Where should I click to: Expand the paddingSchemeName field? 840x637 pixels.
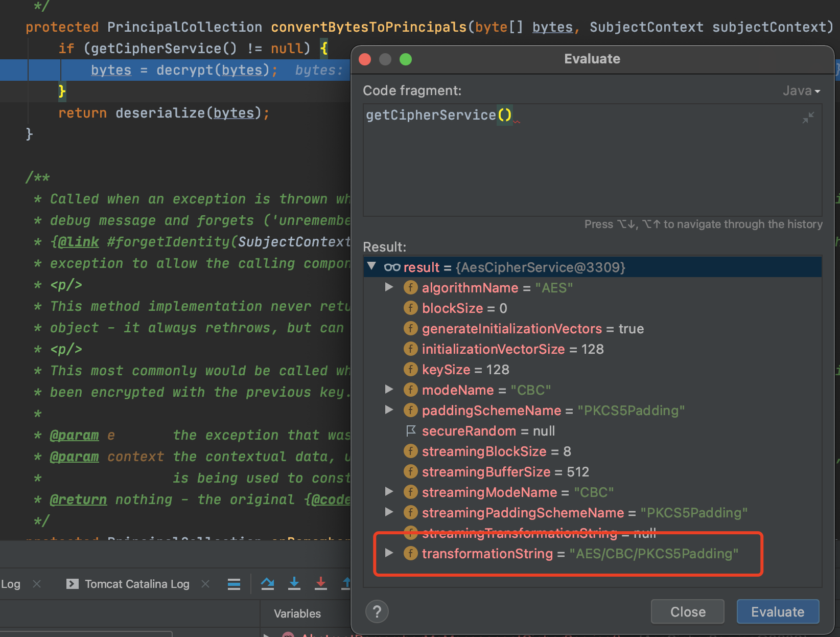[389, 410]
